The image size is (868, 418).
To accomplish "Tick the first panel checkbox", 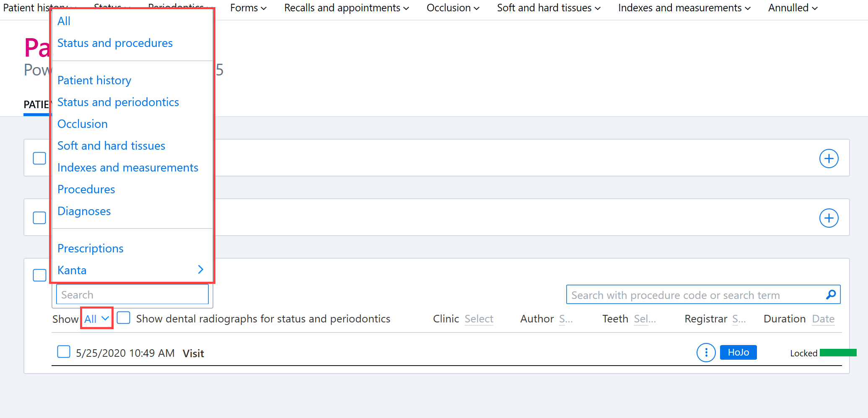I will 39,158.
